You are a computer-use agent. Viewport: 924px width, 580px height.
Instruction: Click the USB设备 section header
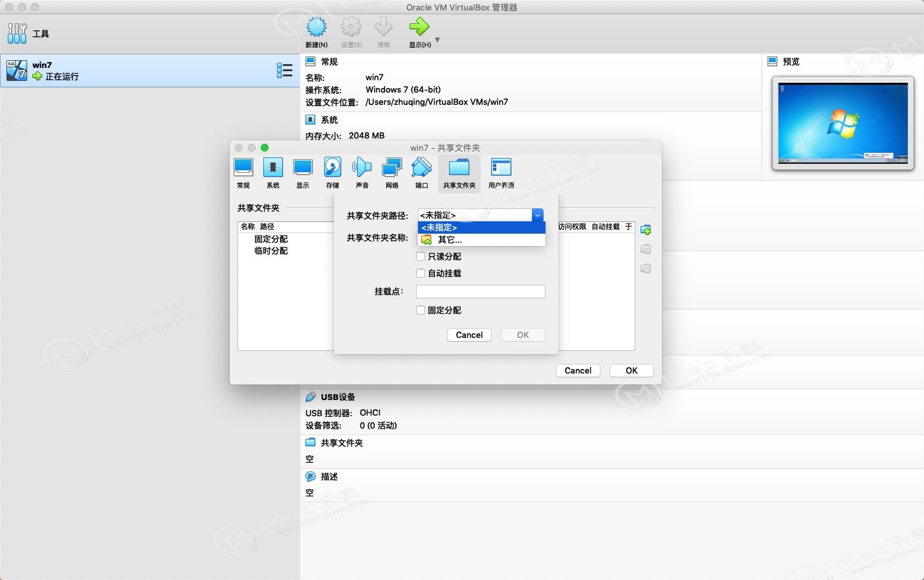tap(338, 397)
